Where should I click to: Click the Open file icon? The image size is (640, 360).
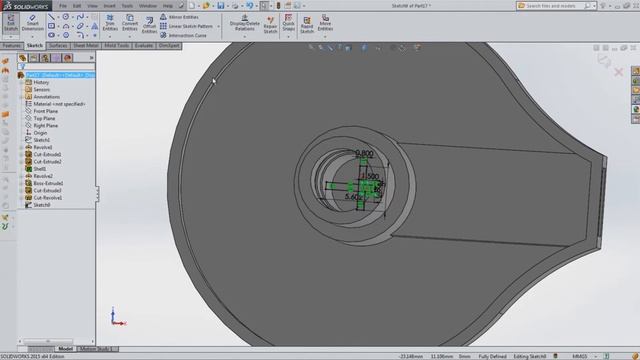[x=206, y=6]
